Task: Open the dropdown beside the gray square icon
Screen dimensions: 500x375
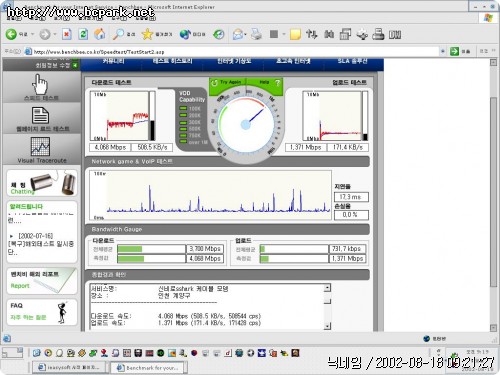Action: [284, 34]
